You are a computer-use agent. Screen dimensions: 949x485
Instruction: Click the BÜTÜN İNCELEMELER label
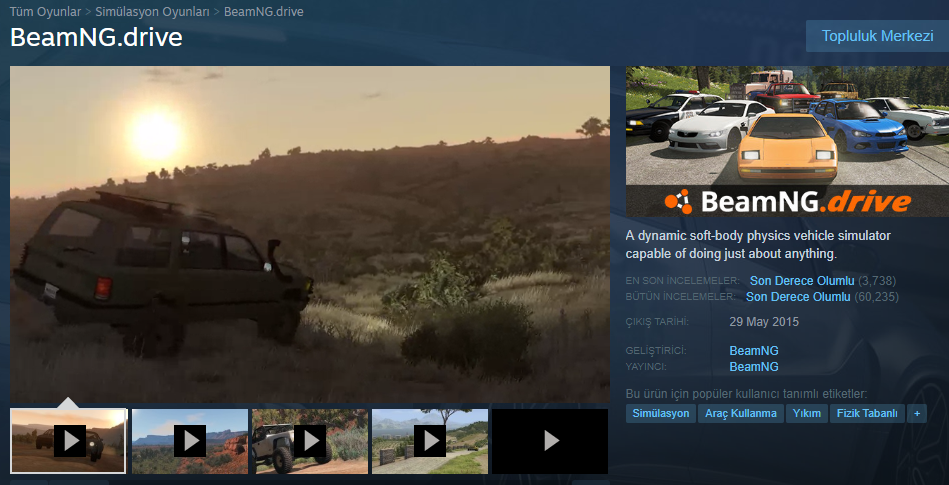tap(680, 297)
